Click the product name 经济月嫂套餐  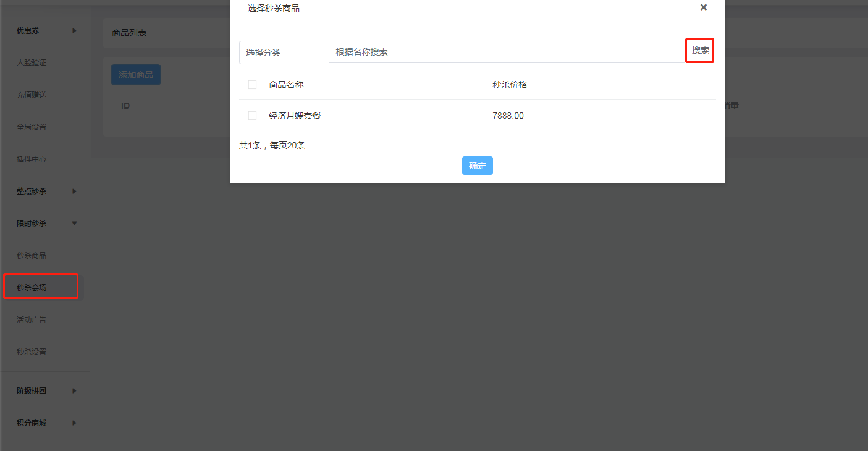click(295, 116)
